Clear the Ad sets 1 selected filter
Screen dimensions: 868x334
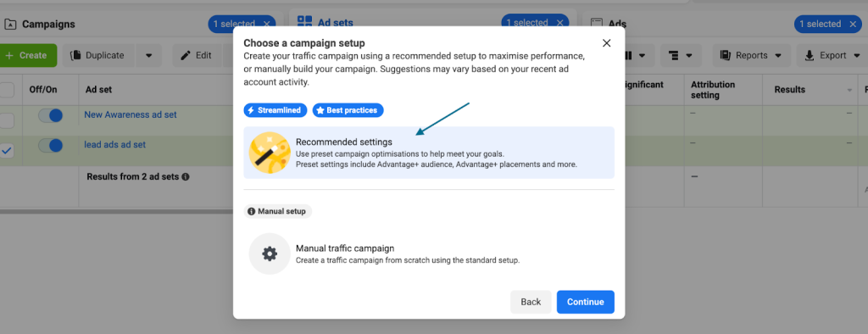[559, 23]
